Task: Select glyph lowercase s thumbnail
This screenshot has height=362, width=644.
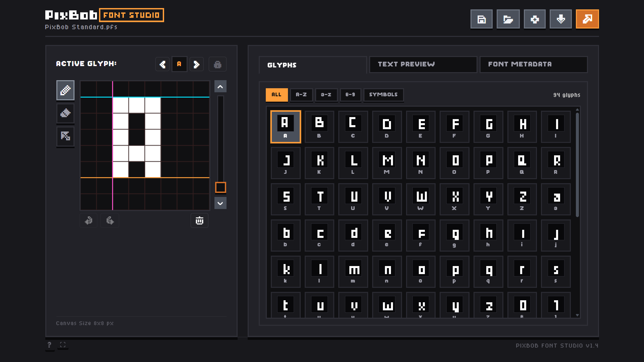Action: (556, 272)
